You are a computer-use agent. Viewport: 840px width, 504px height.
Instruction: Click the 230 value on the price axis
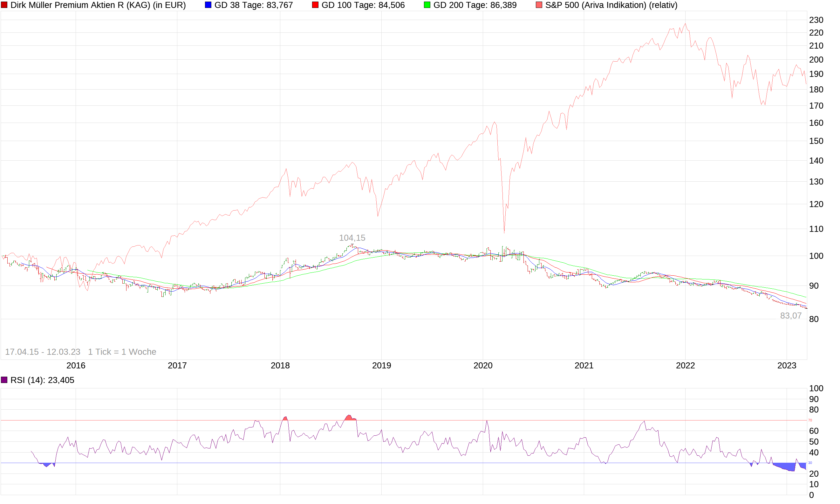816,20
